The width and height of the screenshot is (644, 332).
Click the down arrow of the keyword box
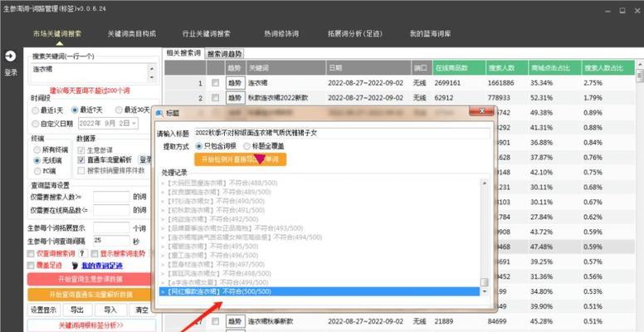(152, 77)
